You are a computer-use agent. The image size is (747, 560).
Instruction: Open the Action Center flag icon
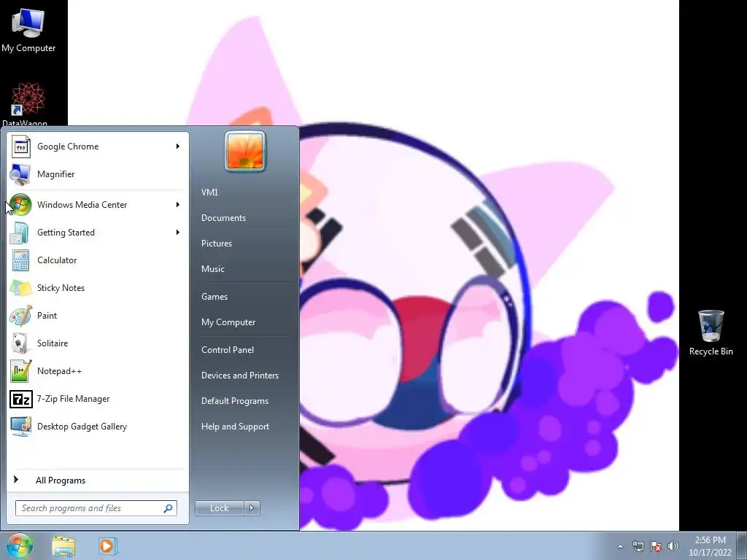(656, 546)
